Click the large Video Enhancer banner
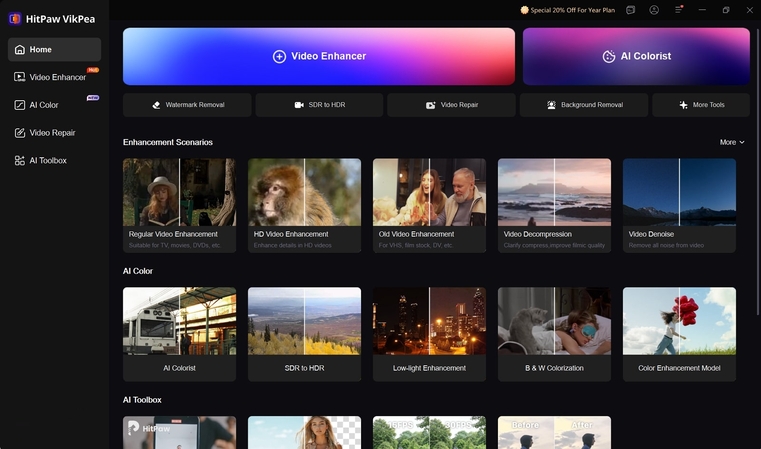Screen dimensions: 761x449 (x=319, y=56)
